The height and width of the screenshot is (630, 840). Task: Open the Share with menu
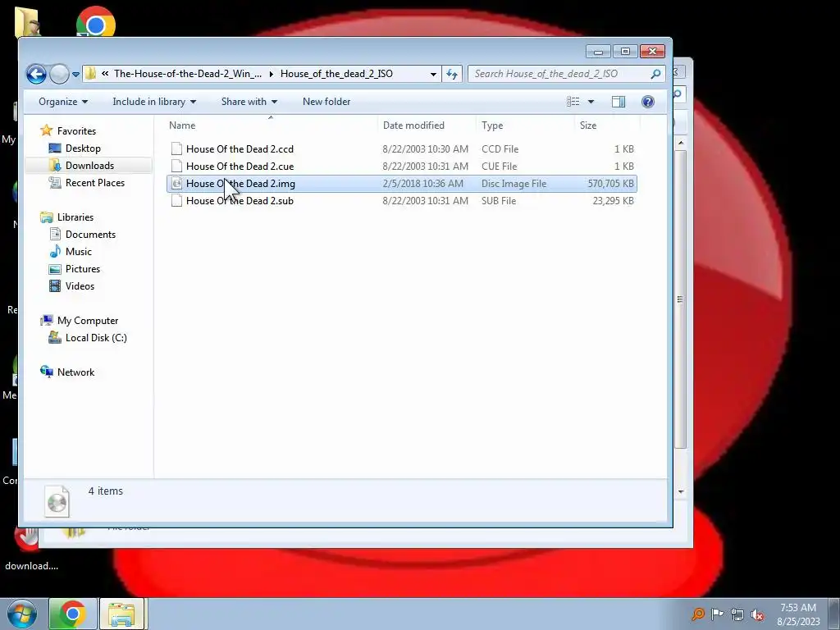click(x=249, y=102)
